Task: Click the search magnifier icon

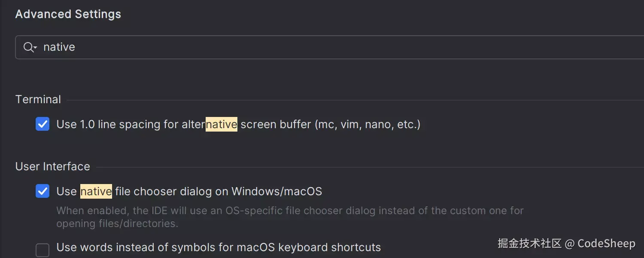Action: pyautogui.click(x=28, y=47)
